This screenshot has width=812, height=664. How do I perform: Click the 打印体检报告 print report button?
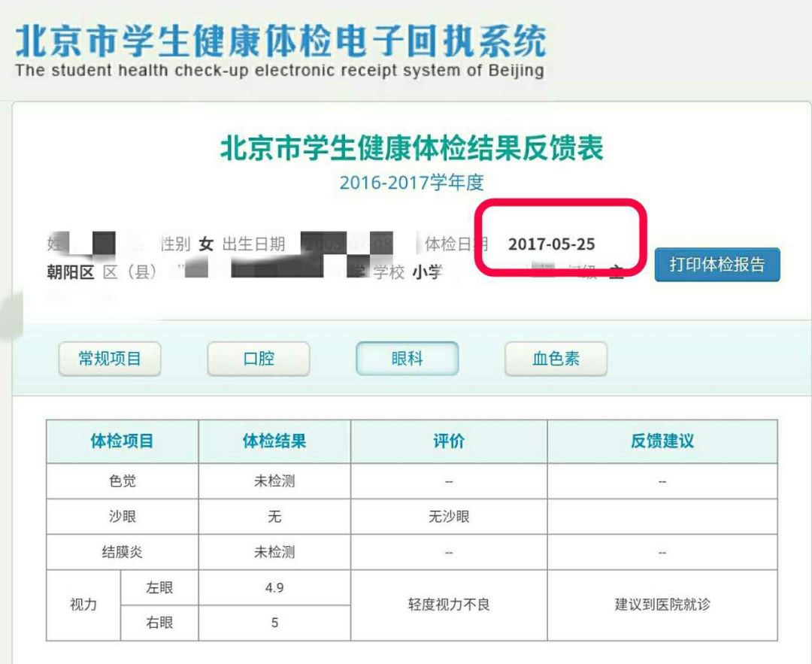[x=717, y=264]
